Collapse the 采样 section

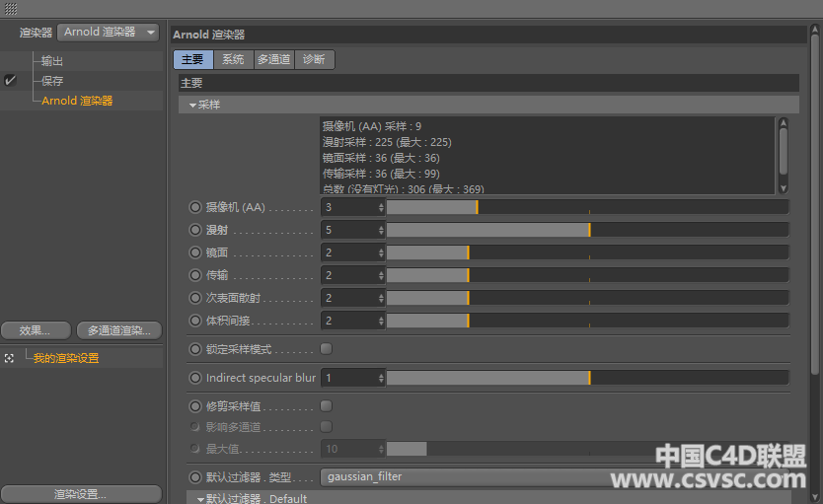[x=193, y=105]
